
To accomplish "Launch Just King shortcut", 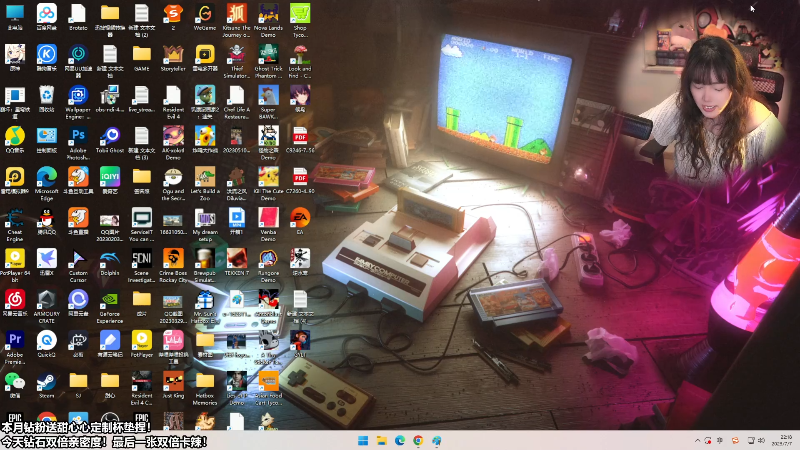I will point(173,384).
